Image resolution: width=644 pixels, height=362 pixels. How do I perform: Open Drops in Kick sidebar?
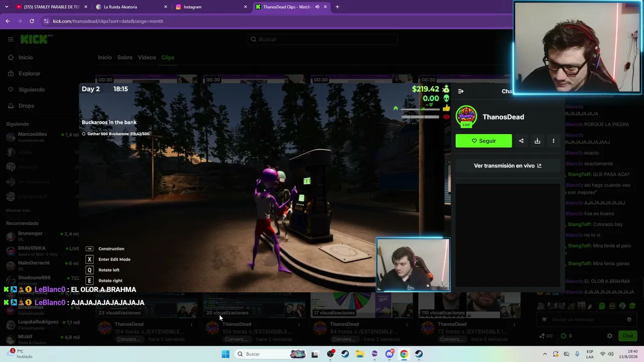(22, 106)
